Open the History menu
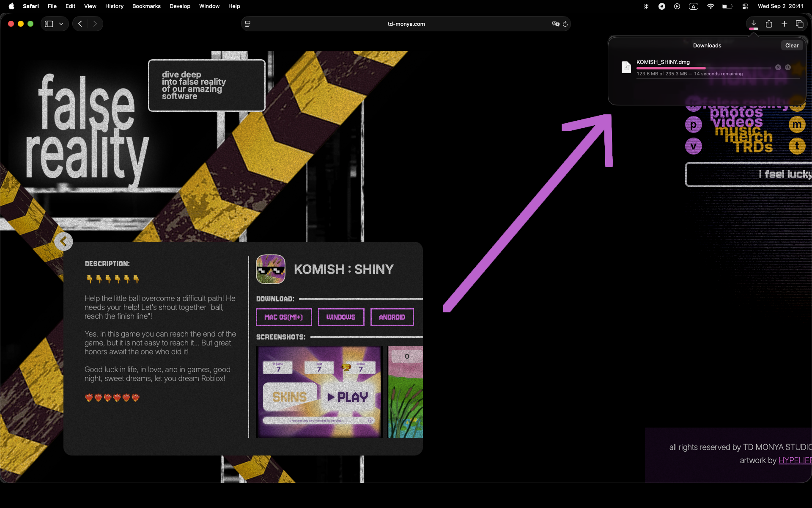The image size is (812, 508). [x=114, y=6]
